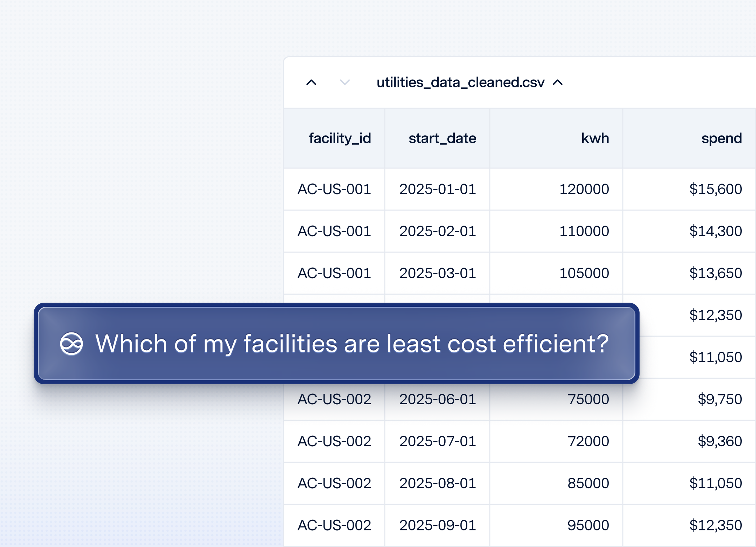Select the $15,600 spend cell
The height and width of the screenshot is (547, 756).
(x=689, y=189)
